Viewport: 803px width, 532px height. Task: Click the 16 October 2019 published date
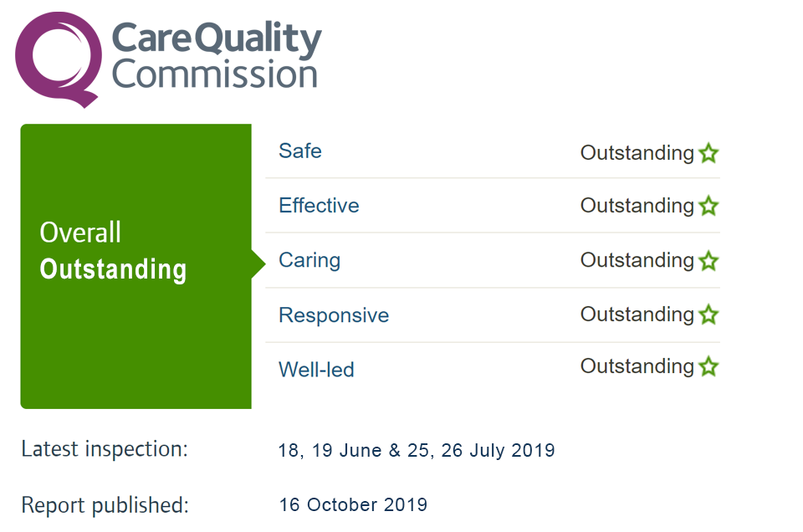[353, 505]
